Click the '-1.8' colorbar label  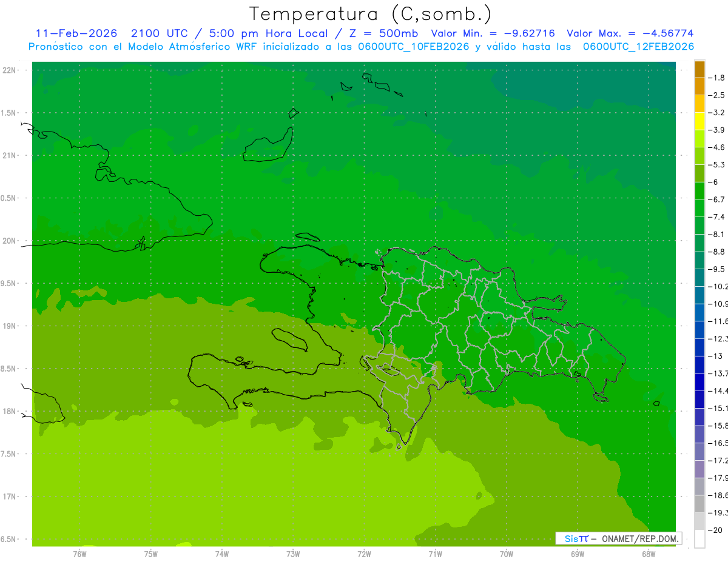[718, 78]
